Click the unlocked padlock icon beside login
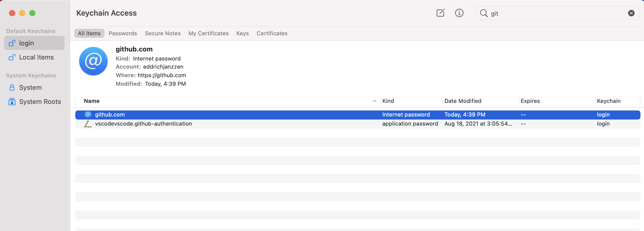The width and height of the screenshot is (644, 231). click(12, 43)
